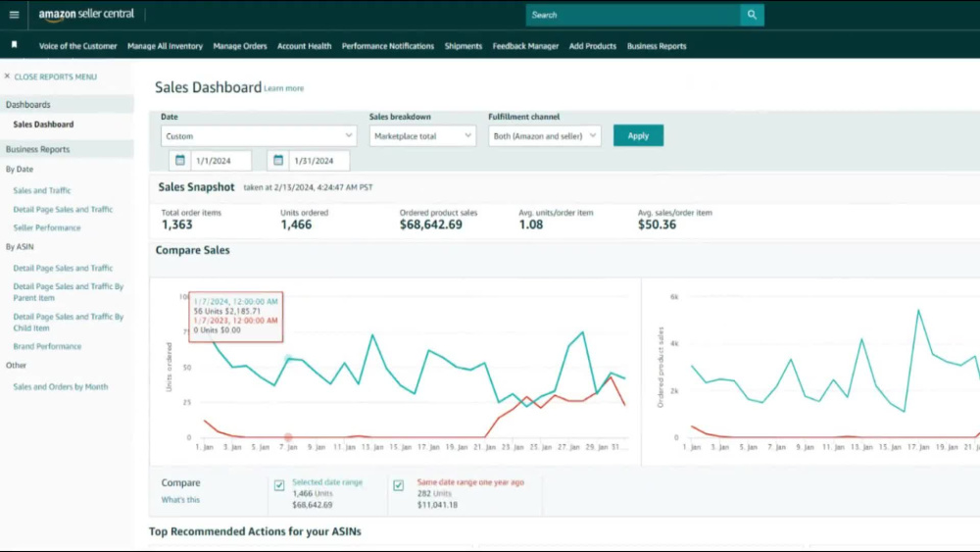Go to Manage All Inventory
This screenshot has height=552, width=980.
point(165,46)
